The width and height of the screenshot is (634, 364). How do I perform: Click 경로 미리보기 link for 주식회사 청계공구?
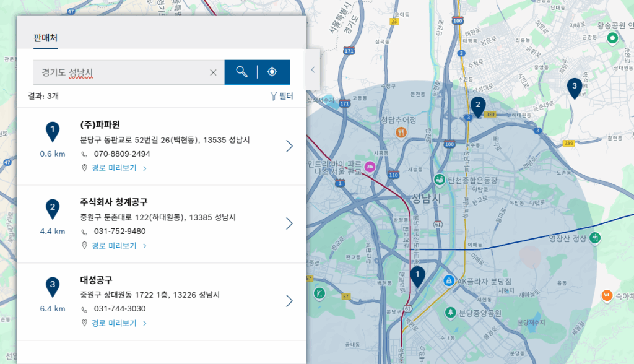pos(114,246)
